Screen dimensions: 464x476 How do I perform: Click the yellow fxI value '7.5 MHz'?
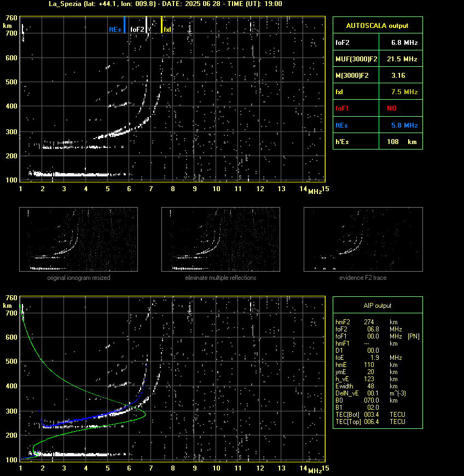404,91
